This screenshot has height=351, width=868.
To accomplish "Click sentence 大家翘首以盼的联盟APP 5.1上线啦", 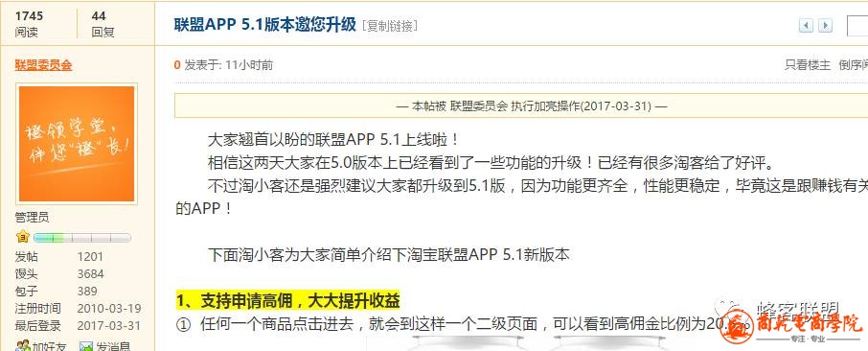I will coord(333,139).
